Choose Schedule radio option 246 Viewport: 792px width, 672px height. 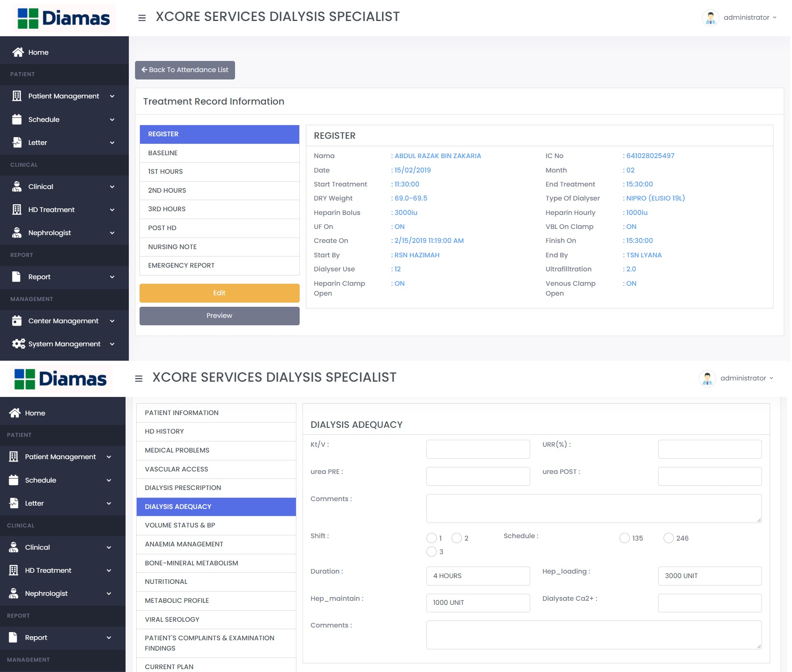click(669, 538)
